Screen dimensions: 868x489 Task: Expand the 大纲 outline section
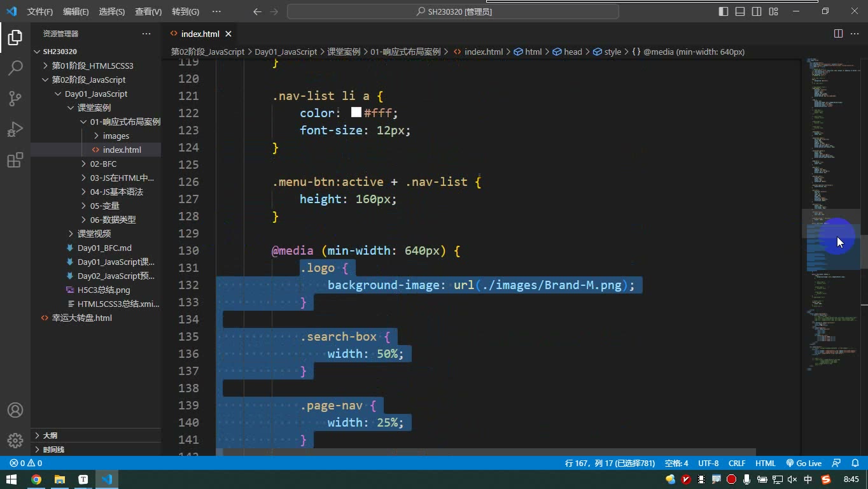tap(95, 436)
